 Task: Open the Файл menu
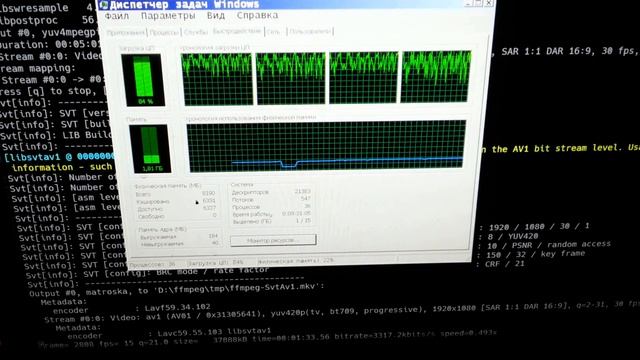(117, 16)
